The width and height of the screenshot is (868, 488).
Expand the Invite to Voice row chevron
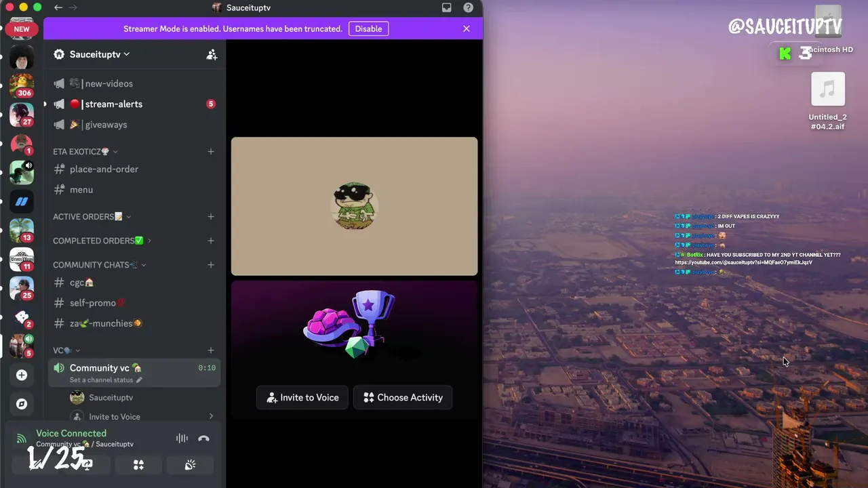coord(211,416)
